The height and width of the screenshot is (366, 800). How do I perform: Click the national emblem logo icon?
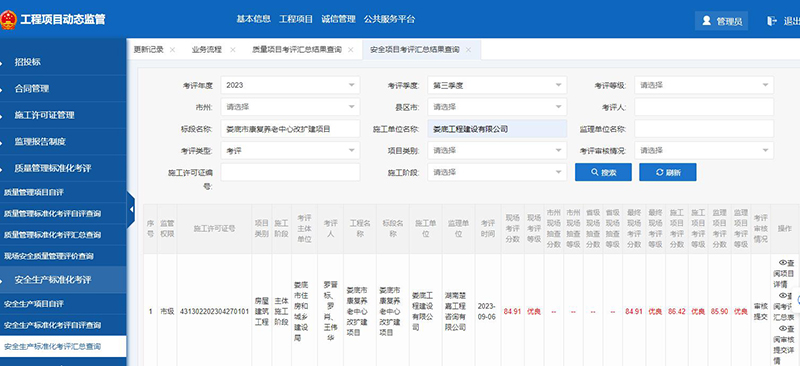[x=8, y=20]
